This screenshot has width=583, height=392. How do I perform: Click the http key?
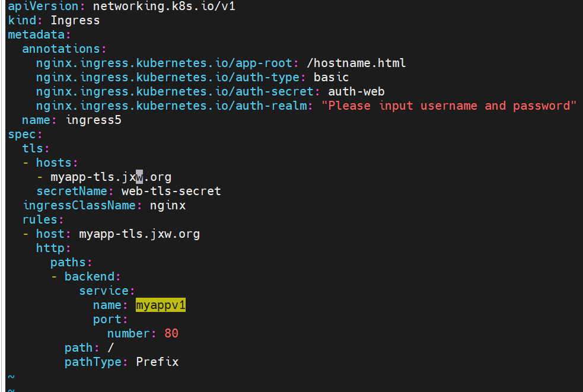tap(50, 248)
